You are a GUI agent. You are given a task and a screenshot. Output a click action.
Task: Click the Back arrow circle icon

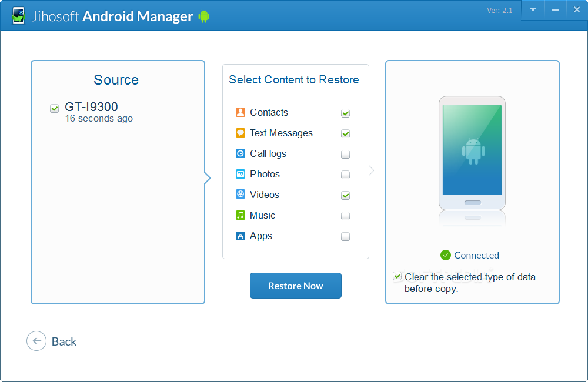point(36,341)
